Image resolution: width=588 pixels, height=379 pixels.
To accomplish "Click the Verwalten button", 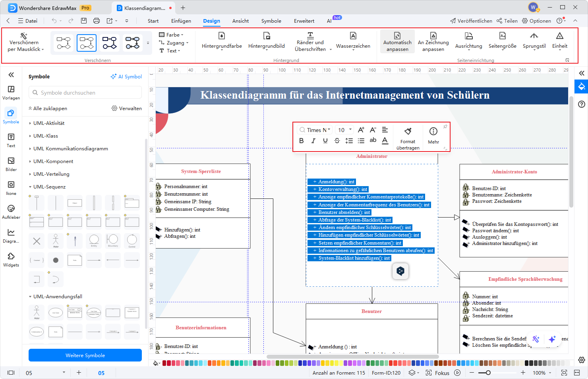I will (x=127, y=108).
